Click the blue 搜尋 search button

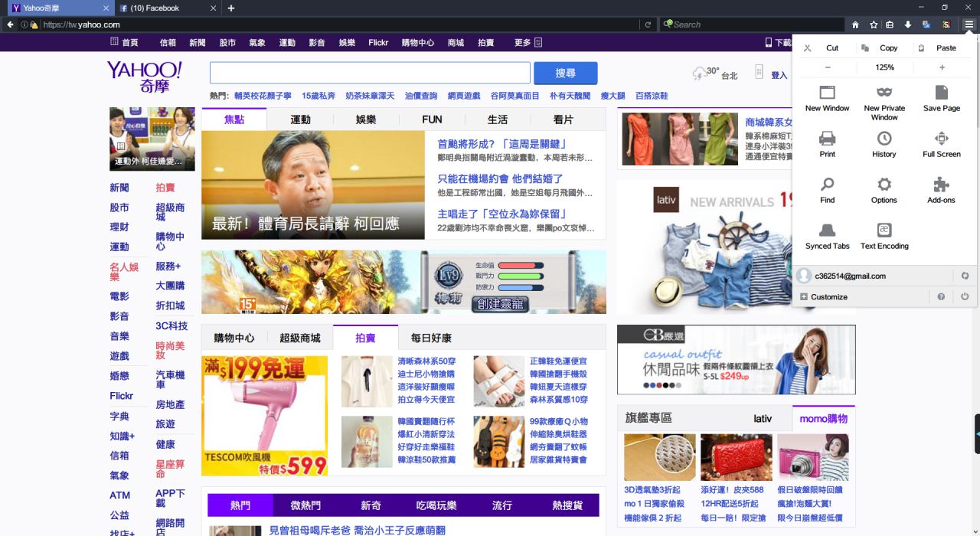[566, 73]
